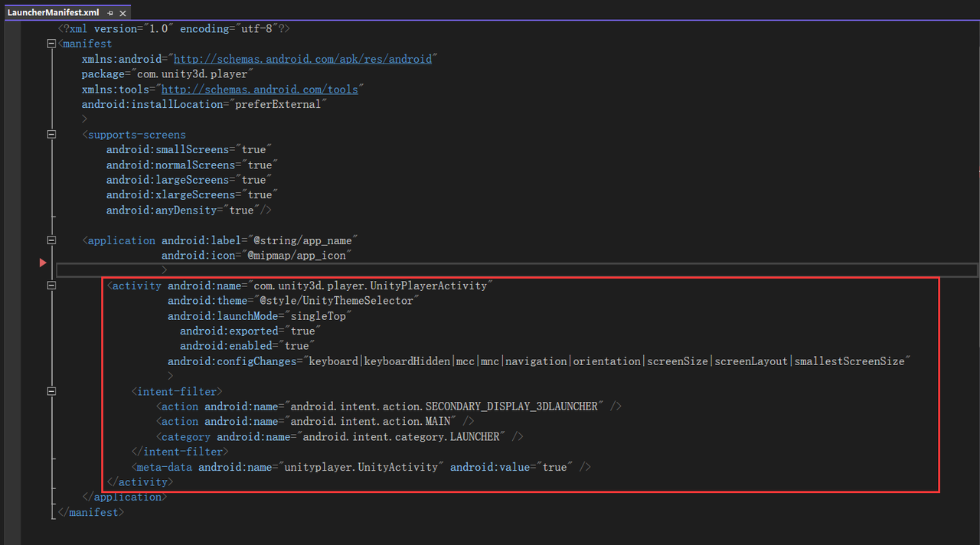
Task: Open the schemas.android.com/tools link
Action: point(259,90)
